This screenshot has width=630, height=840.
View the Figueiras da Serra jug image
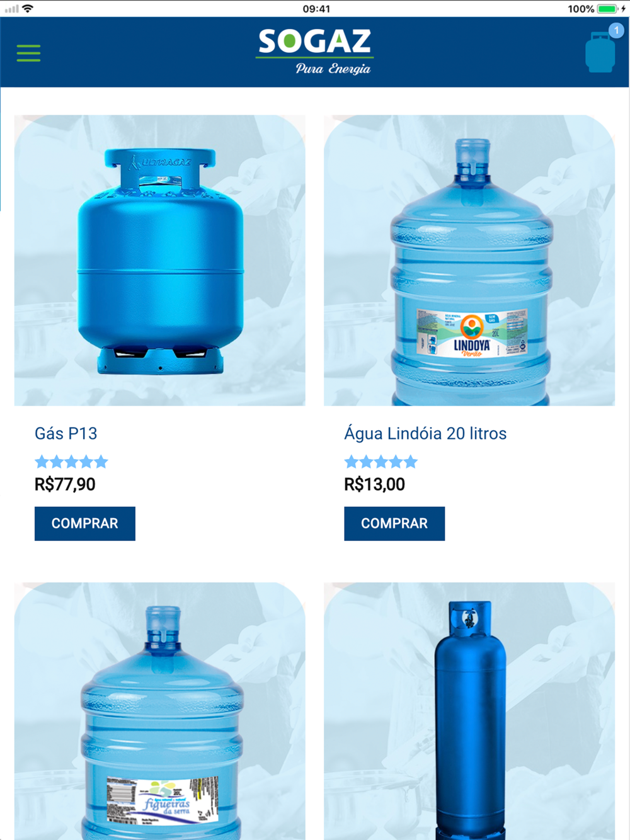[160, 711]
